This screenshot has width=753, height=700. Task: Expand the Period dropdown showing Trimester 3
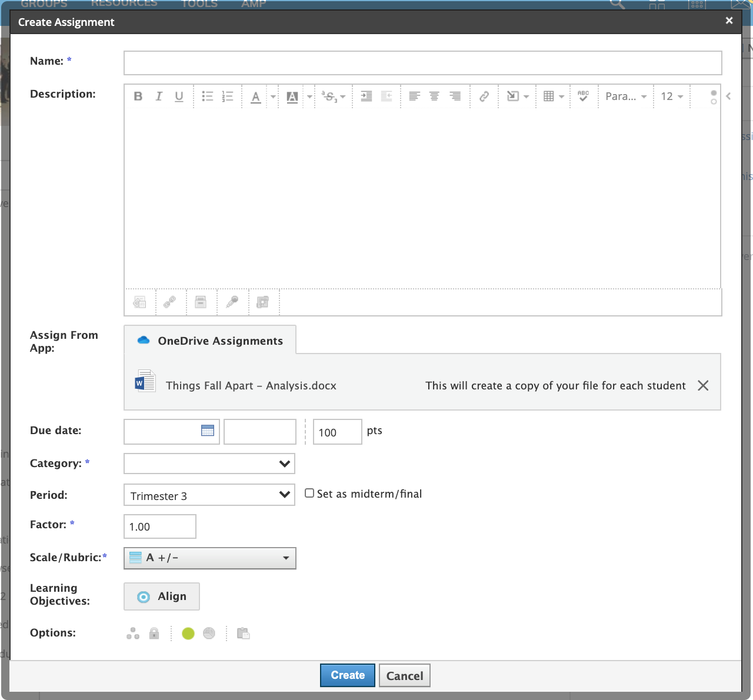[x=209, y=495]
